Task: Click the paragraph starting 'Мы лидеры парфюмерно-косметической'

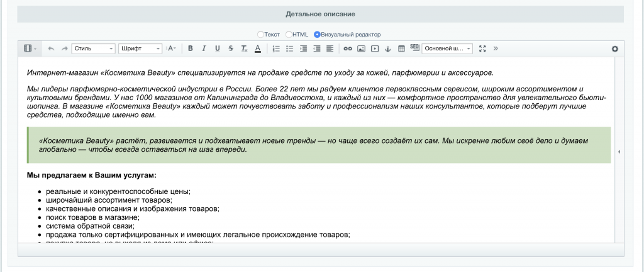Action: coord(317,102)
